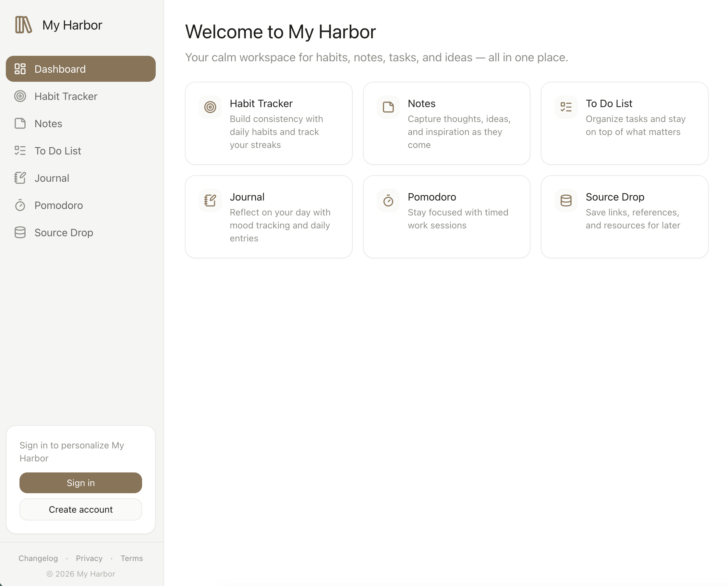Open Habit Tracker from sidebar menu
Screen dimensions: 728x586
[66, 96]
